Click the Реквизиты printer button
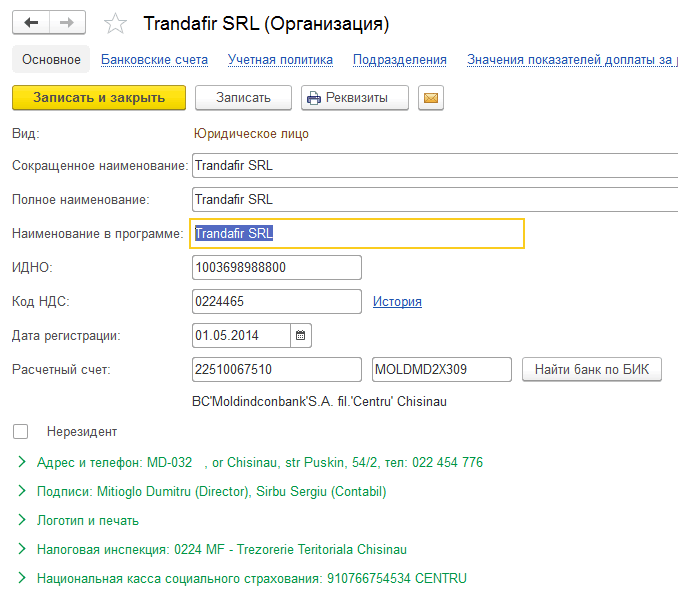678x594 pixels. (355, 98)
